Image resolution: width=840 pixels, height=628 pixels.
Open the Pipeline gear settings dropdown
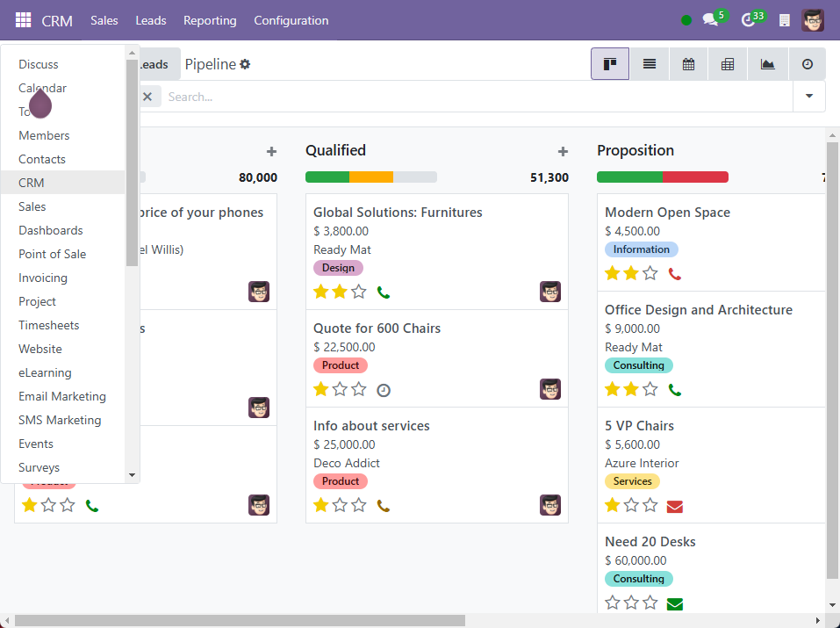(245, 64)
